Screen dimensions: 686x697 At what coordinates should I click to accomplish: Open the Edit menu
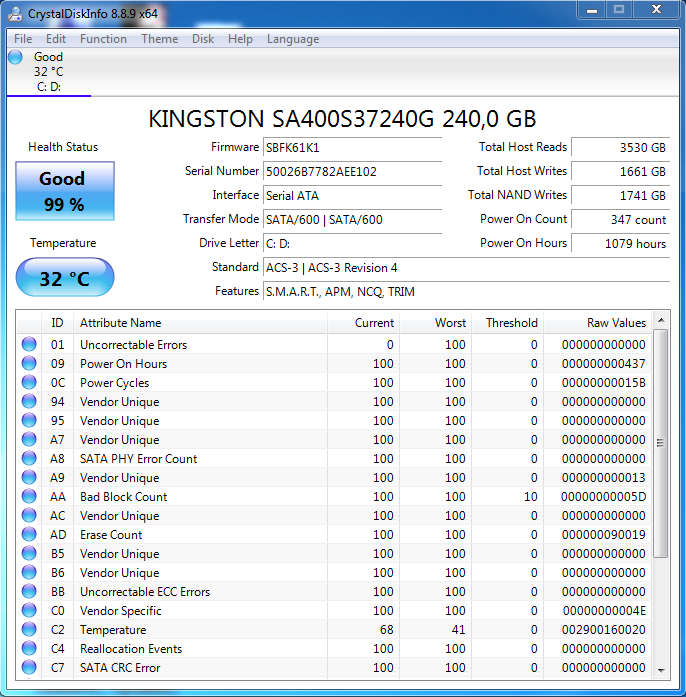click(x=56, y=39)
